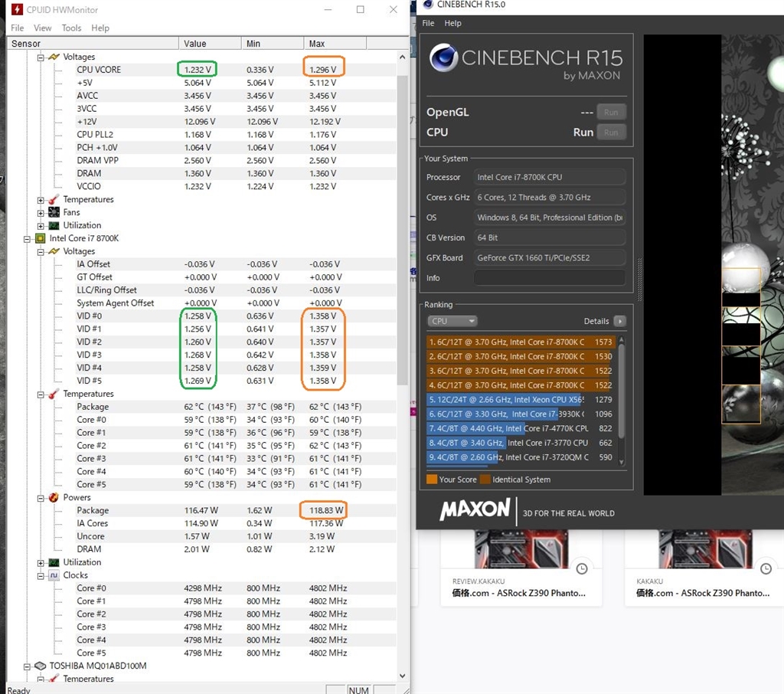The height and width of the screenshot is (694, 784).
Task: Click the Max column header
Action: tap(335, 44)
